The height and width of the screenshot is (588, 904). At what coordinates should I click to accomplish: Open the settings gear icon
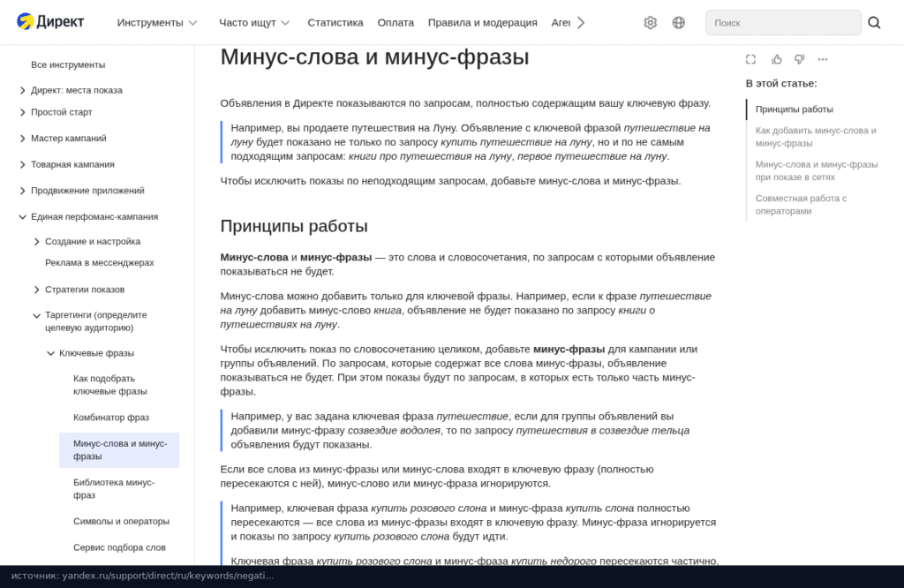pyautogui.click(x=651, y=22)
